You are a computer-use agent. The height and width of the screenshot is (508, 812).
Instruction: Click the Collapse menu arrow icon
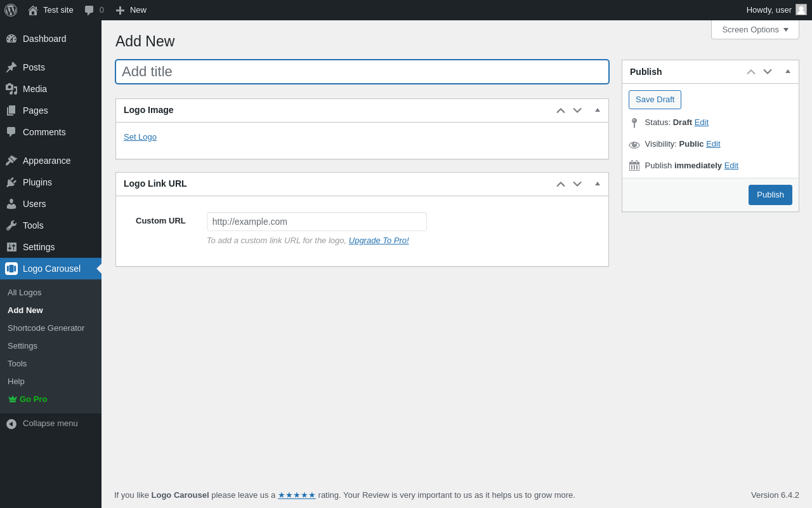(x=11, y=424)
